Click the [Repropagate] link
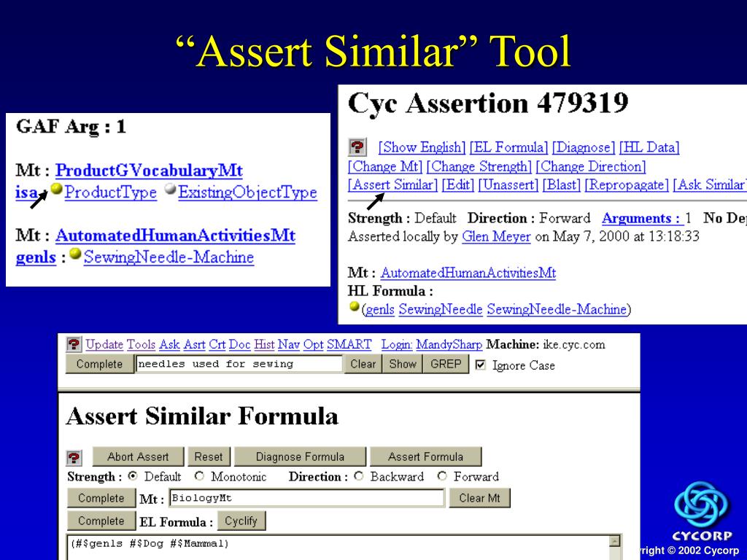This screenshot has height=560, width=747. coord(627,184)
